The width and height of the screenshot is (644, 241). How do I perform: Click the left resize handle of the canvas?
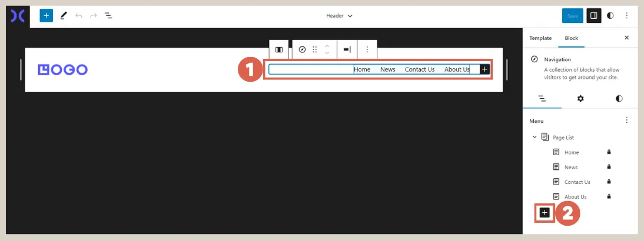pos(21,70)
